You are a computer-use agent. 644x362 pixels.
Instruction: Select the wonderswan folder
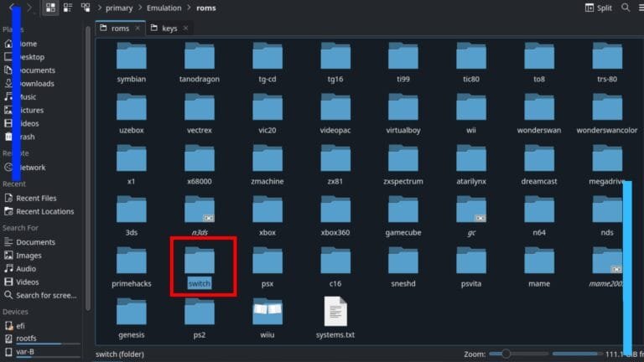(x=539, y=113)
